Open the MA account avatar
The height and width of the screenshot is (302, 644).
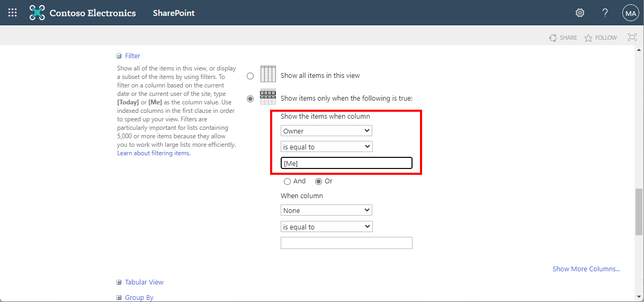630,13
